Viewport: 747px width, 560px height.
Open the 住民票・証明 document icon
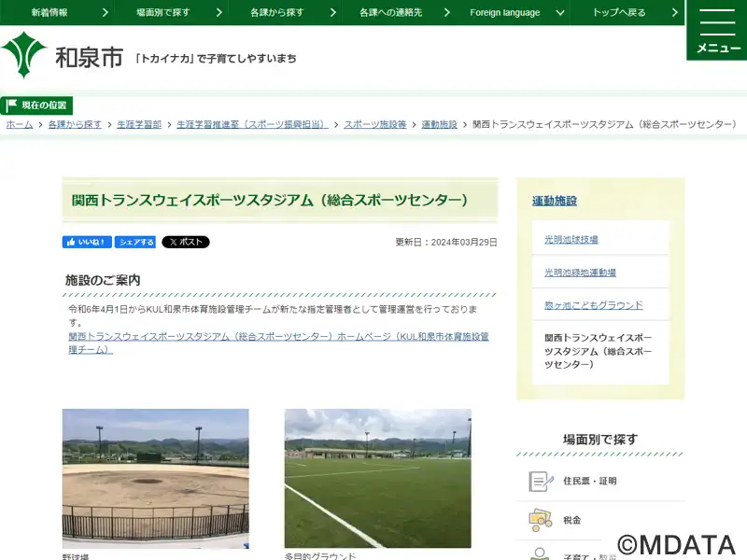(x=541, y=481)
